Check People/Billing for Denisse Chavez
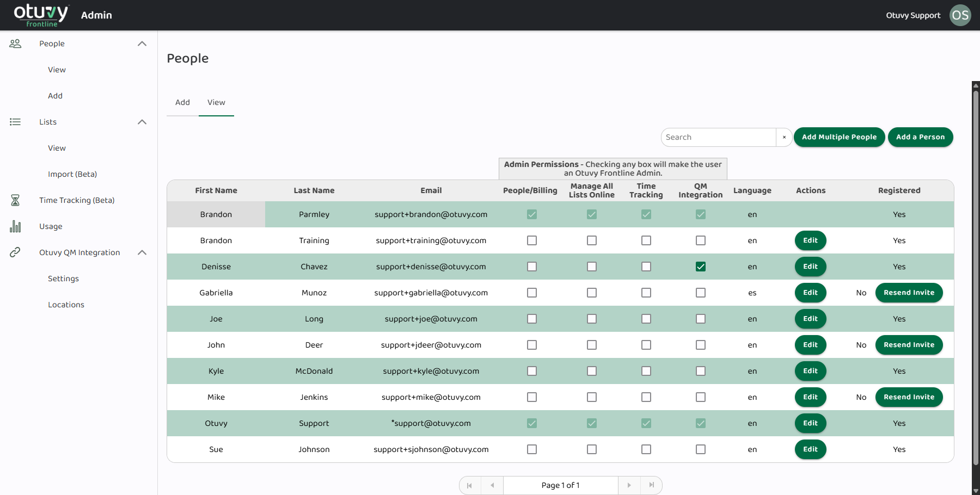 pyautogui.click(x=532, y=267)
